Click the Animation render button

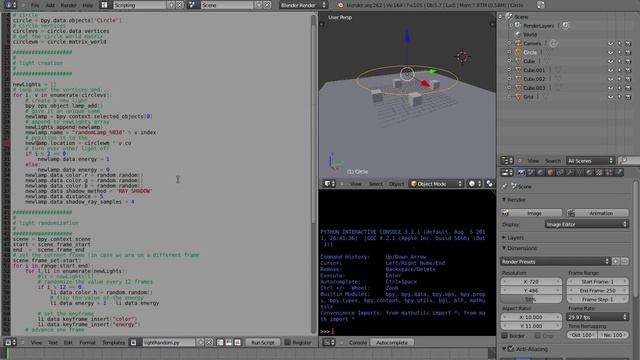point(598,213)
